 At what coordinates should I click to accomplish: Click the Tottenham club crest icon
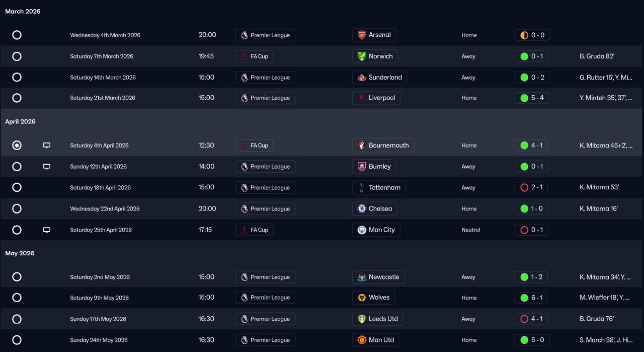click(362, 188)
